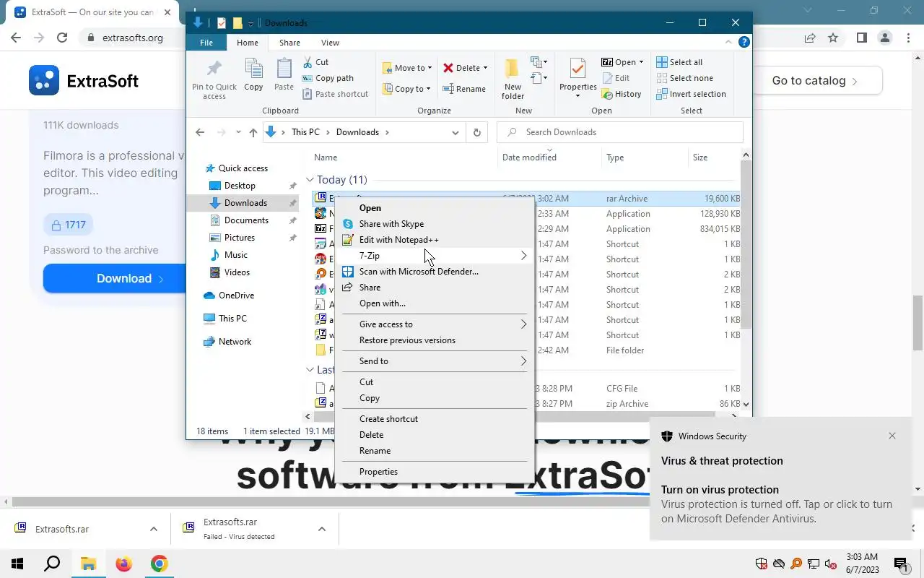Screen dimensions: 924x578
Task: Open the Move to dropdown
Action: coord(407,68)
